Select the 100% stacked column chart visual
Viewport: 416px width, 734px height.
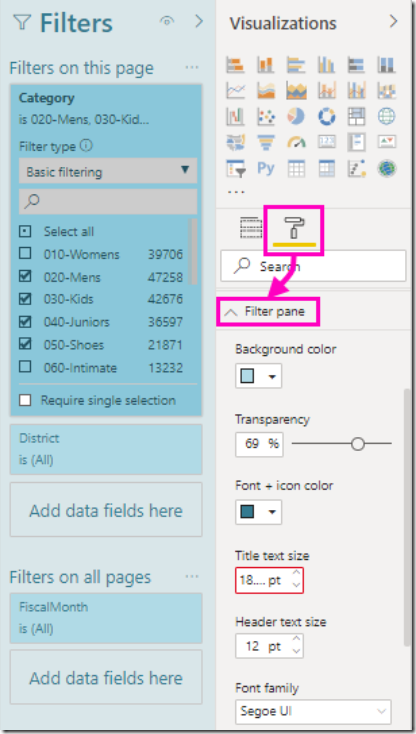pos(387,65)
